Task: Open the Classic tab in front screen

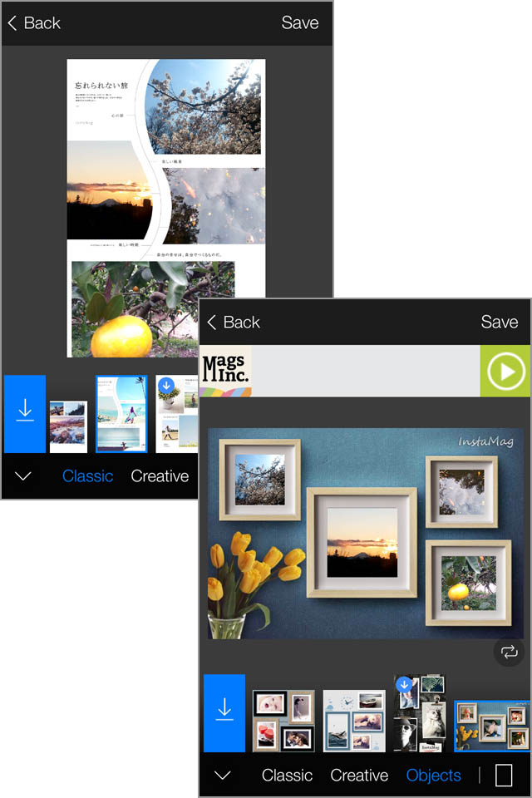Action: [x=287, y=775]
